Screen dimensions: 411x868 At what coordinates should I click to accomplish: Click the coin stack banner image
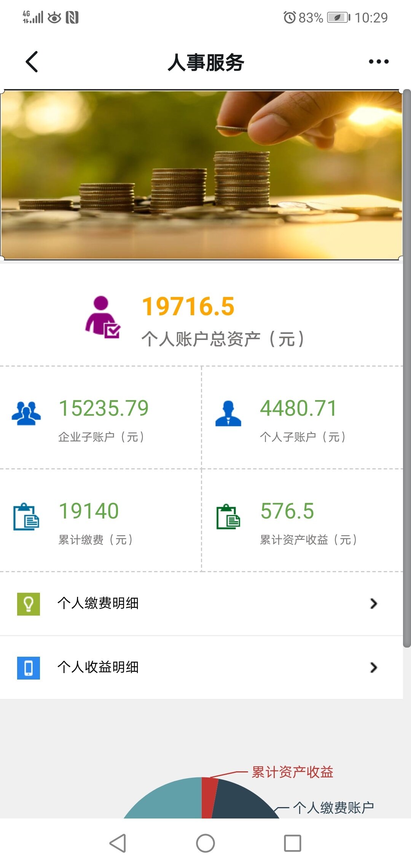coord(201,175)
